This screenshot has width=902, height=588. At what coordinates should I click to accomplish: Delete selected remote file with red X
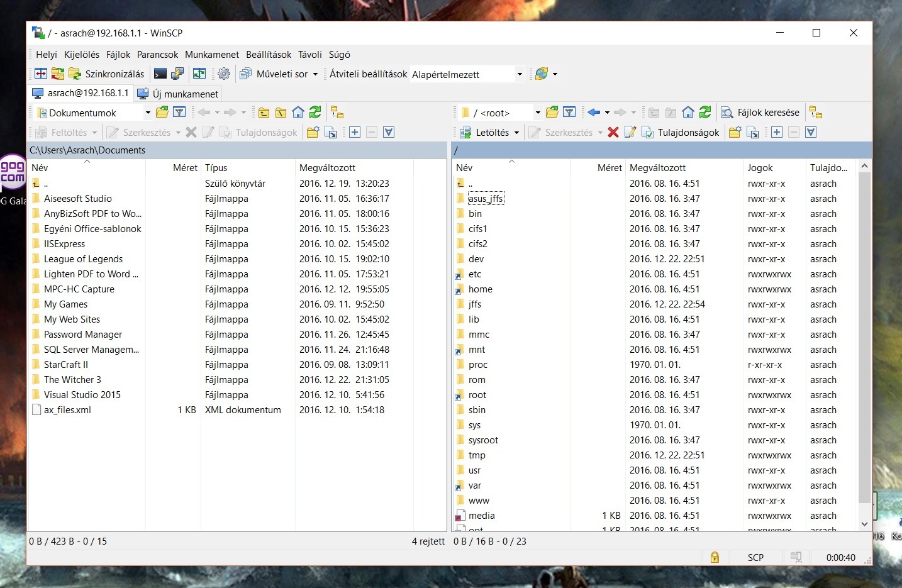[613, 132]
